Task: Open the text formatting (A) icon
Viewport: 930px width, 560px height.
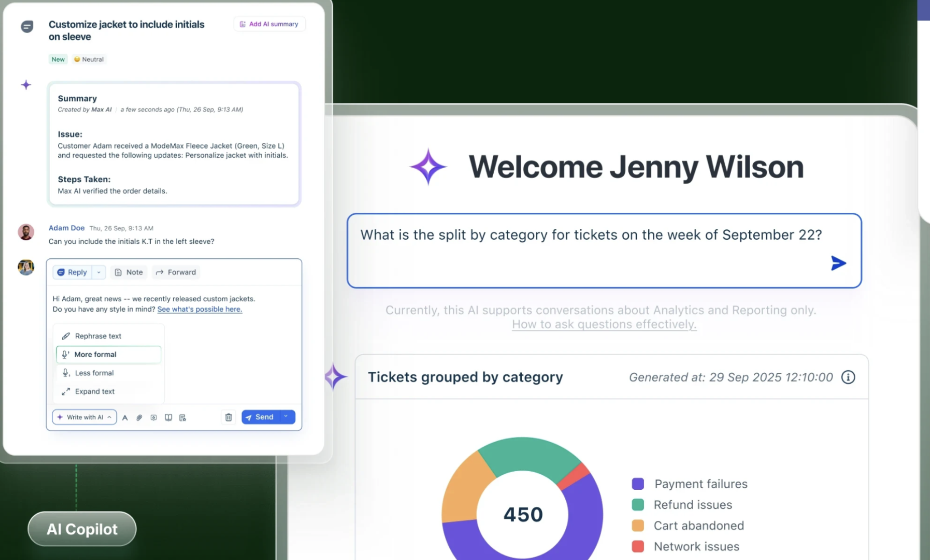Action: click(125, 417)
